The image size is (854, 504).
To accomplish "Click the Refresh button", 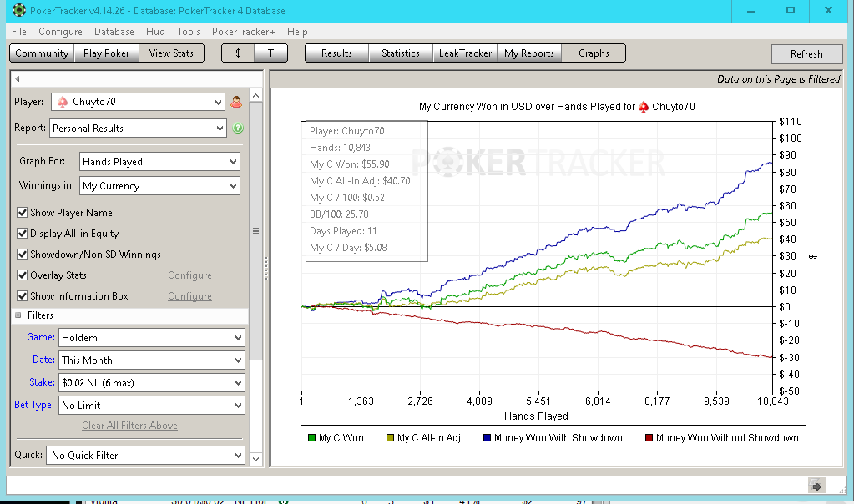I will coord(806,54).
